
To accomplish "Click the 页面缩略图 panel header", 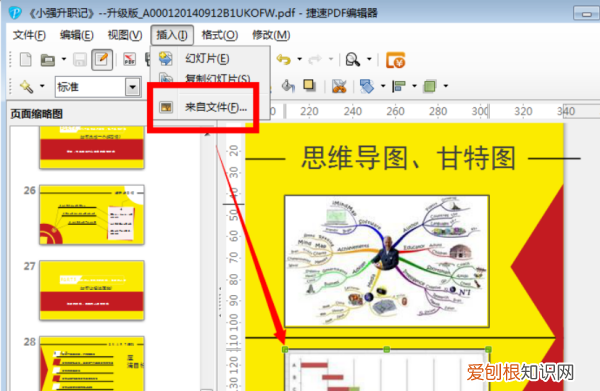I will (37, 114).
